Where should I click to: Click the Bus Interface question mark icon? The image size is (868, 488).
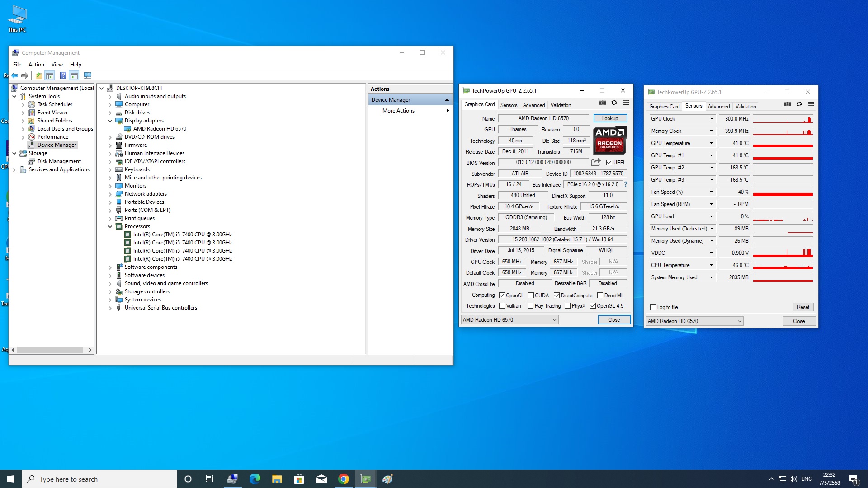tap(626, 184)
